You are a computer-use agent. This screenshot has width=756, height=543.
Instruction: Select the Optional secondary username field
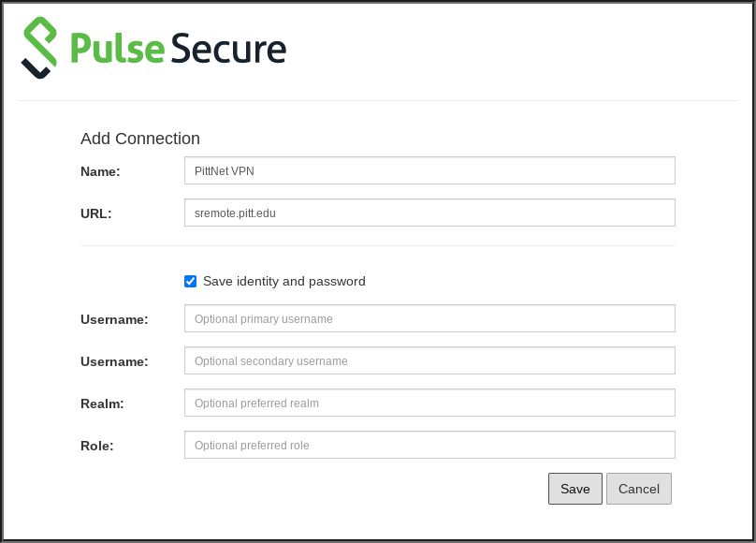pyautogui.click(x=429, y=360)
